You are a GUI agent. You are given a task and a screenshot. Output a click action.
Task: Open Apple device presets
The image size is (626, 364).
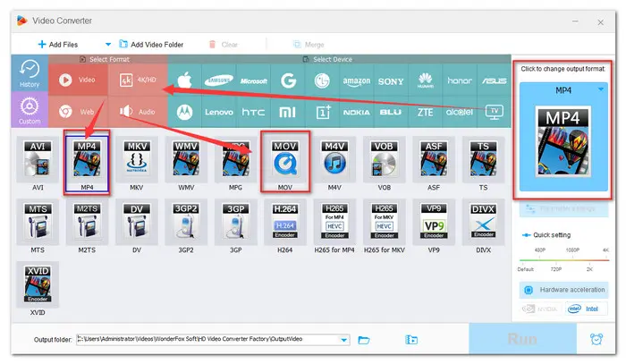[x=184, y=80]
